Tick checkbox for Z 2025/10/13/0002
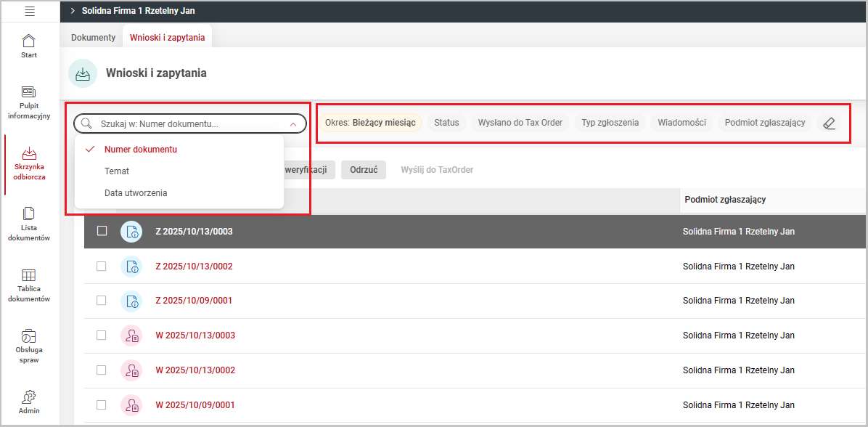This screenshot has width=868, height=427. click(102, 267)
